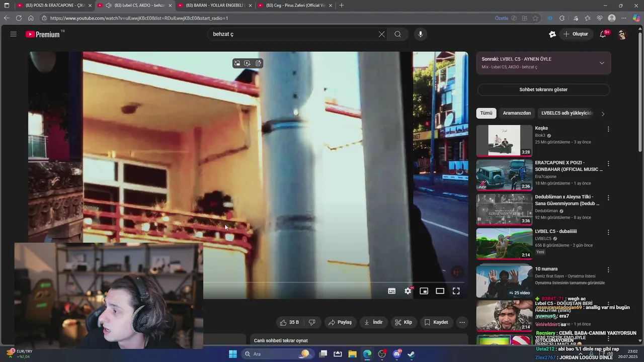The width and height of the screenshot is (644, 362).
Task: Open Discord from the taskbar
Action: [x=397, y=354]
